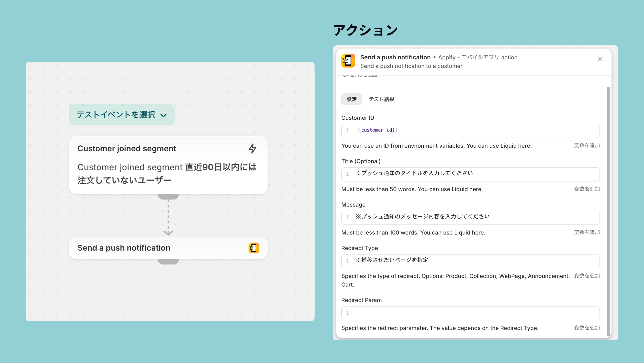Click the Title (Optional) input field
644x363 pixels.
(470, 174)
